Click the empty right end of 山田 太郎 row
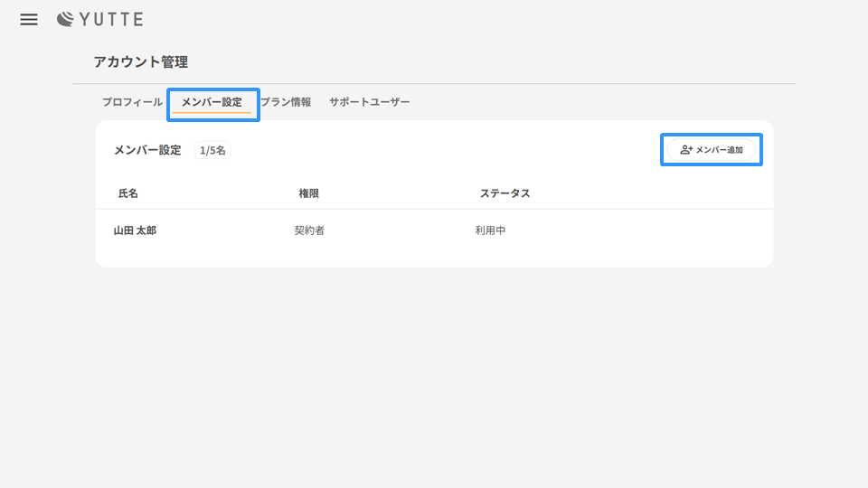The width and height of the screenshot is (868, 488). [x=705, y=230]
